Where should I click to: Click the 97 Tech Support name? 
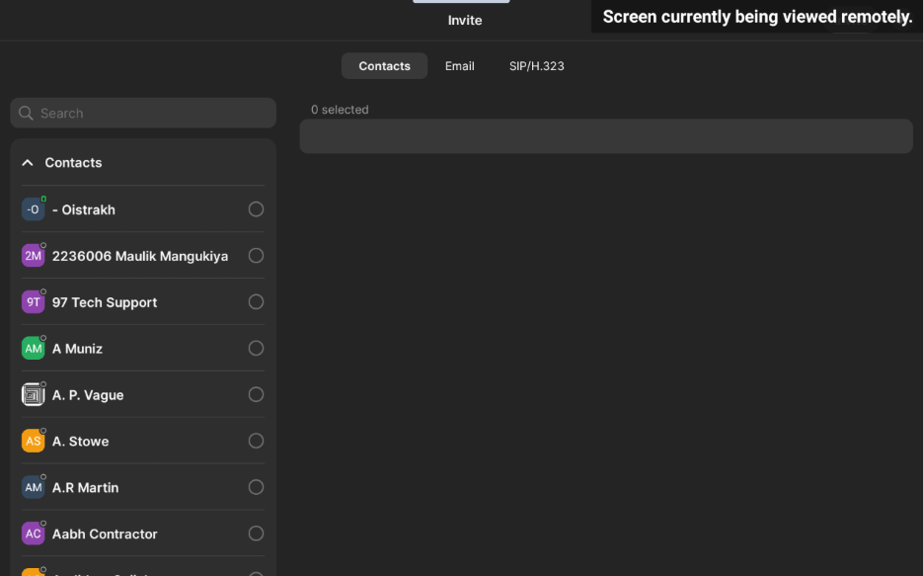(105, 302)
